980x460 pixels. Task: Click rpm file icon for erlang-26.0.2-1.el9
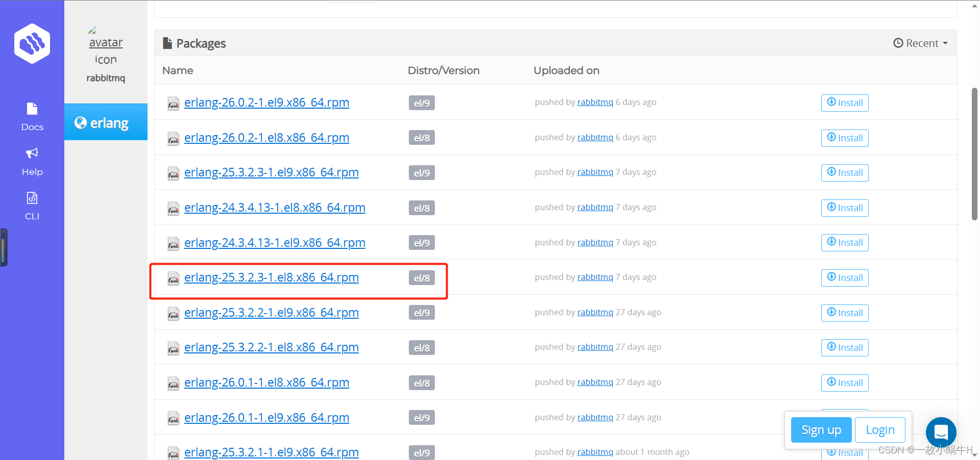coord(174,104)
